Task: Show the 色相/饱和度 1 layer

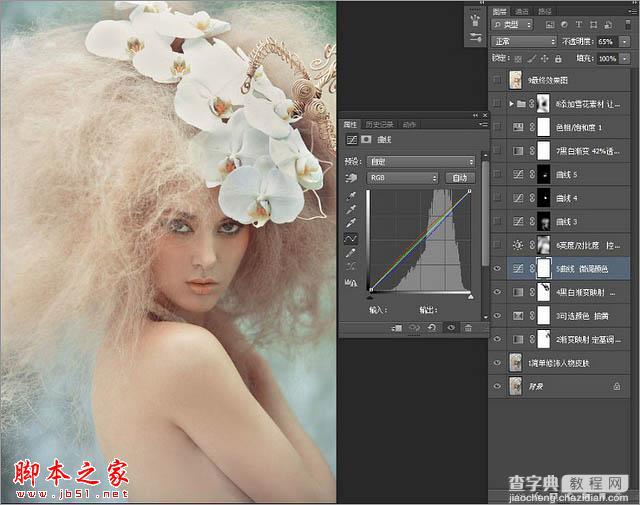Action: tap(498, 127)
